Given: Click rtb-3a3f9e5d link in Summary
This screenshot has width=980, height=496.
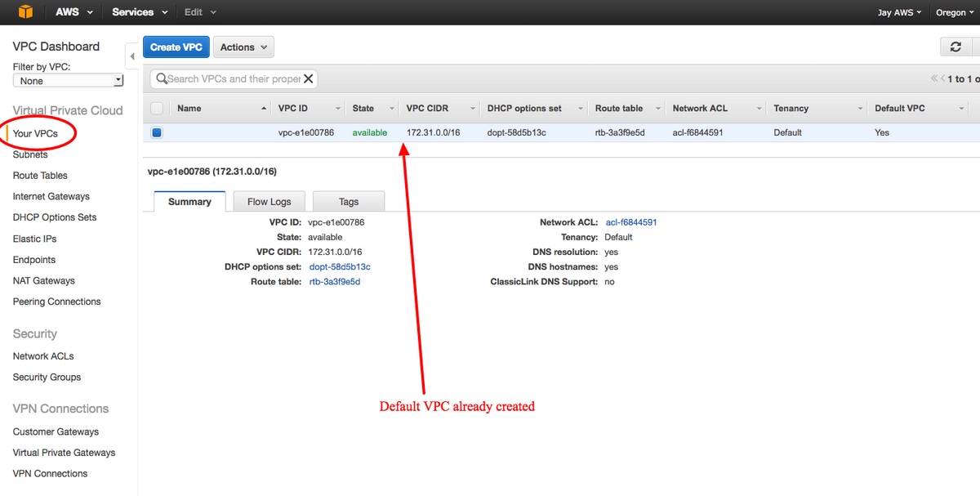Looking at the screenshot, I should coord(335,282).
